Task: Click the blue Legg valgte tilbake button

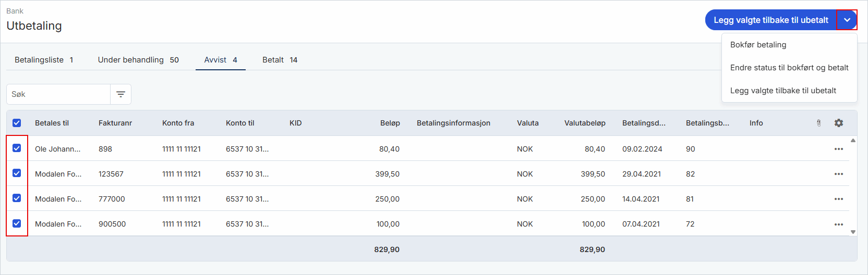Action: pos(771,20)
